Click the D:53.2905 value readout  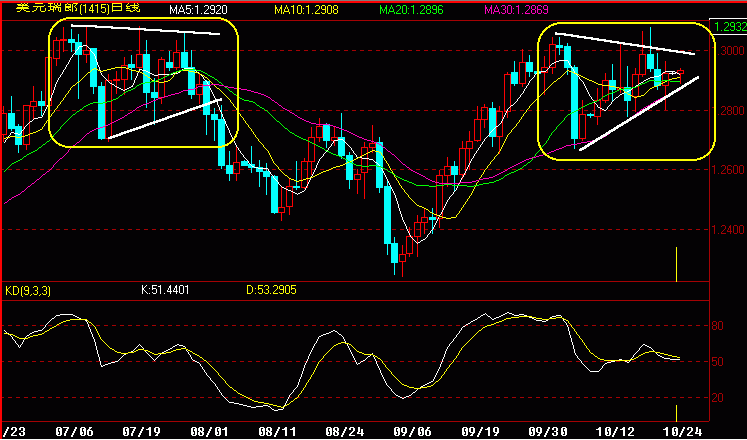click(271, 289)
